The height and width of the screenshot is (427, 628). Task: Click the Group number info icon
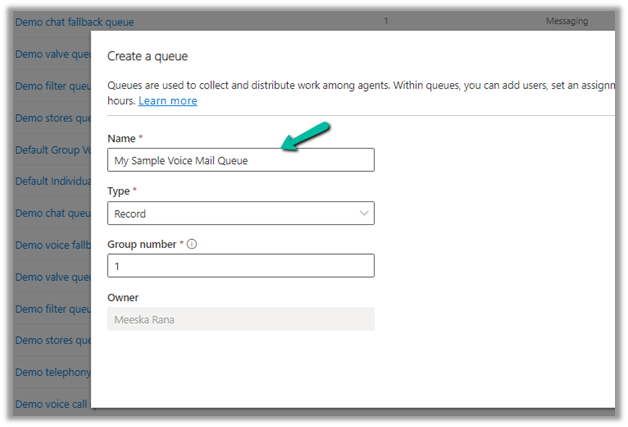tap(191, 244)
